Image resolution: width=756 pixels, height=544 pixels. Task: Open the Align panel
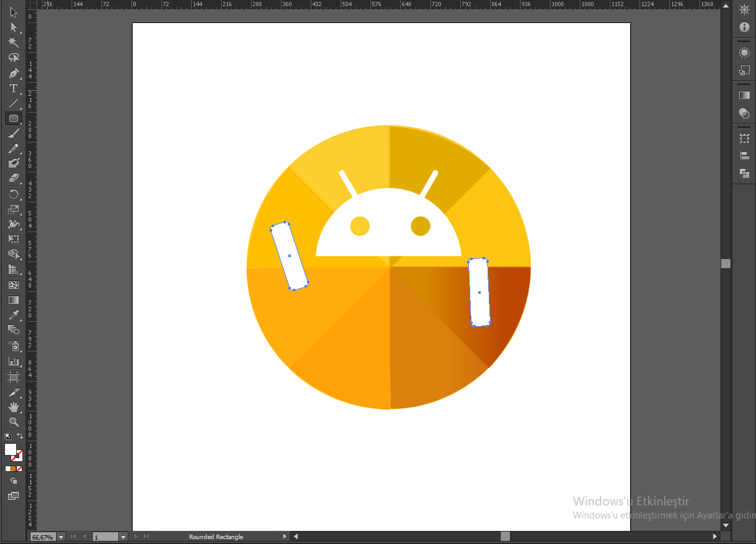coord(744,156)
